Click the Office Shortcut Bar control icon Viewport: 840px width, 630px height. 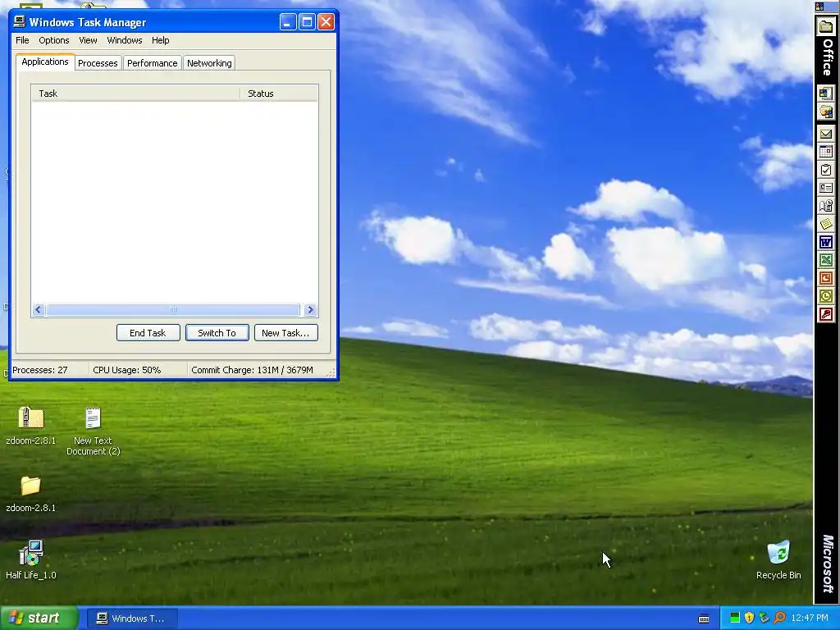819,7
